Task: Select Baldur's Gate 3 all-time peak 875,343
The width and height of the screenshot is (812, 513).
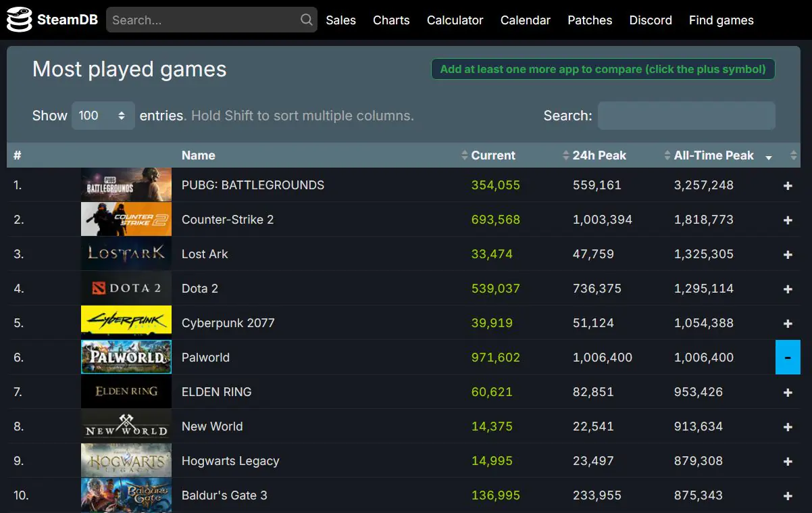Action: pyautogui.click(x=699, y=495)
